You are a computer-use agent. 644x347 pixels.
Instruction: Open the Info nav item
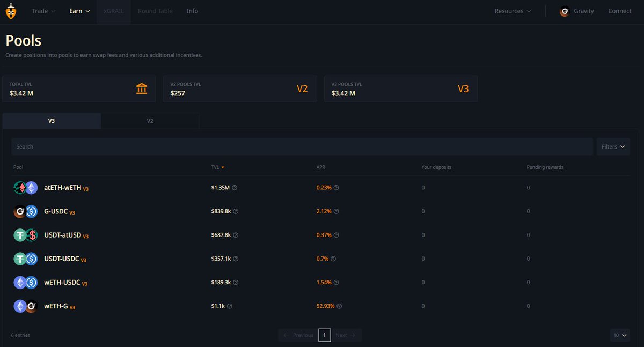[x=192, y=11]
